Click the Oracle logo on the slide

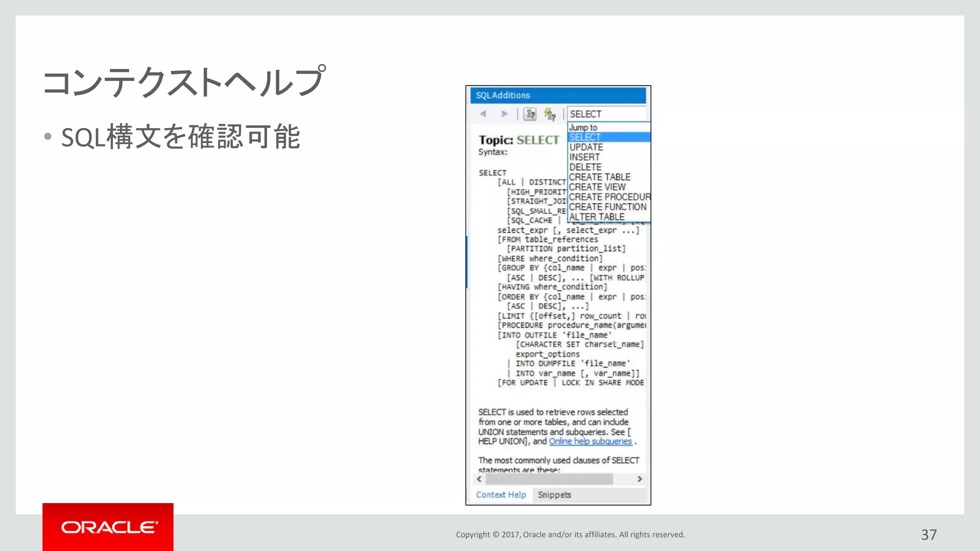point(108,527)
